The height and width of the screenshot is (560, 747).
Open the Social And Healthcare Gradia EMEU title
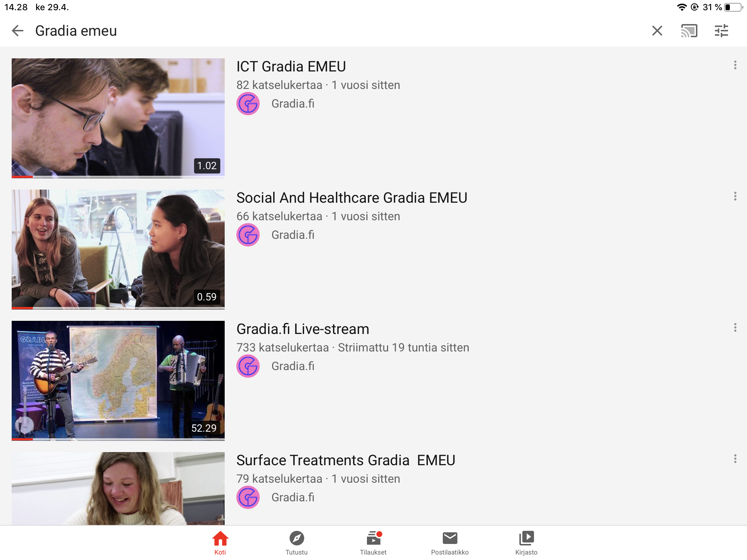(352, 198)
